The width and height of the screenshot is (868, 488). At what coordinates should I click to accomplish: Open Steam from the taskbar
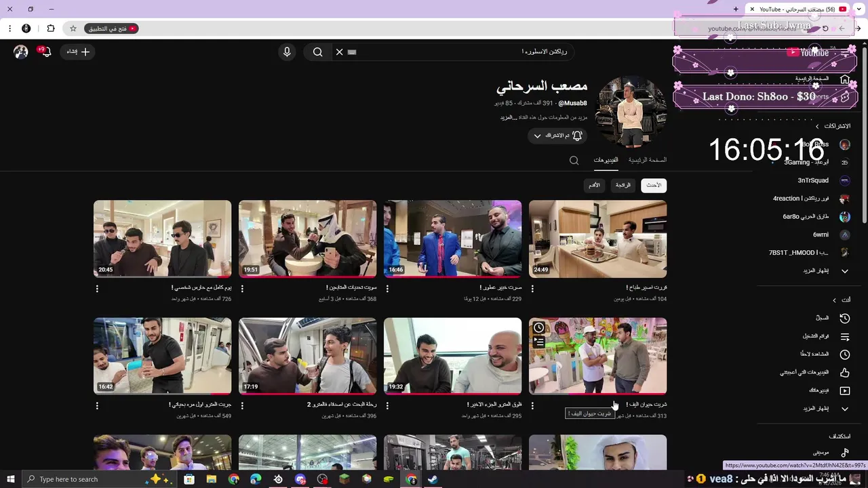(x=433, y=479)
